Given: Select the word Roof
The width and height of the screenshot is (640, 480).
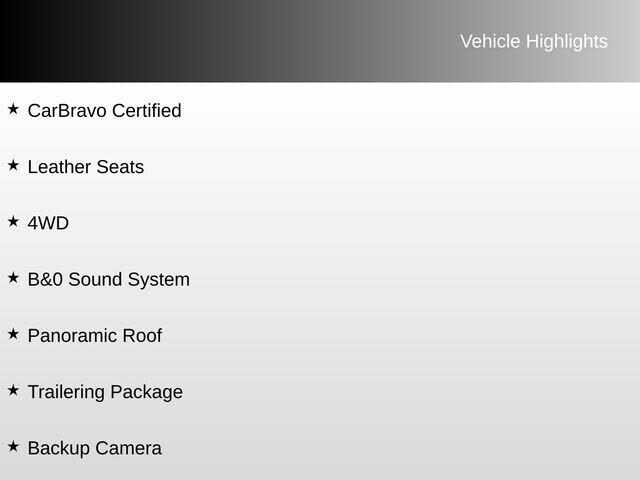Looking at the screenshot, I should [x=142, y=336].
